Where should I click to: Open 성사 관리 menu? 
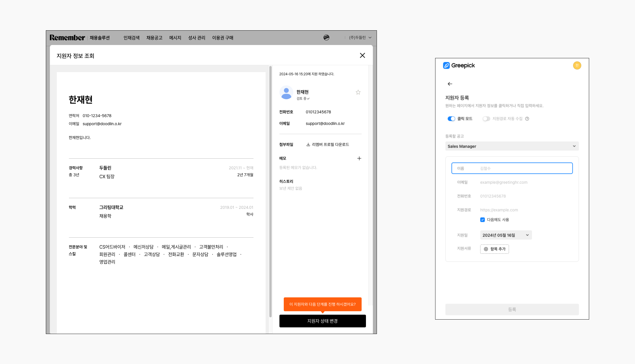pyautogui.click(x=197, y=38)
